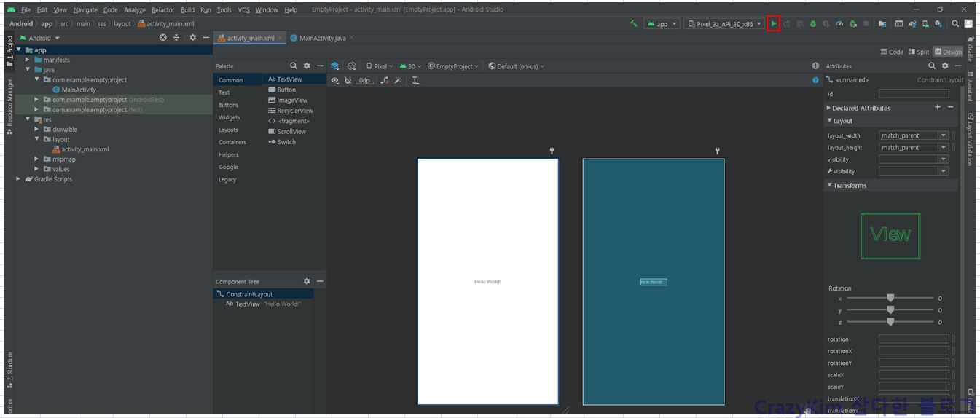Viewport: 980px width, 418px height.
Task: Change orientation for preview icon
Action: tap(351, 66)
